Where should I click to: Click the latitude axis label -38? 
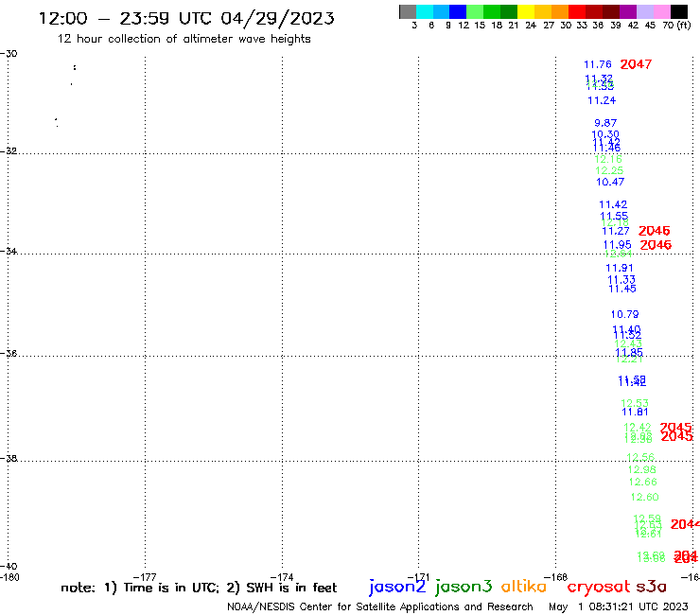click(x=9, y=459)
